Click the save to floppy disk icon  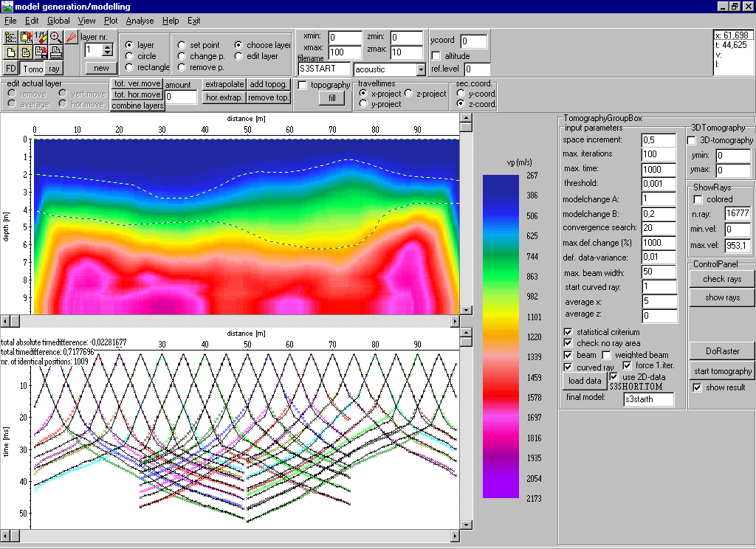coord(41,52)
